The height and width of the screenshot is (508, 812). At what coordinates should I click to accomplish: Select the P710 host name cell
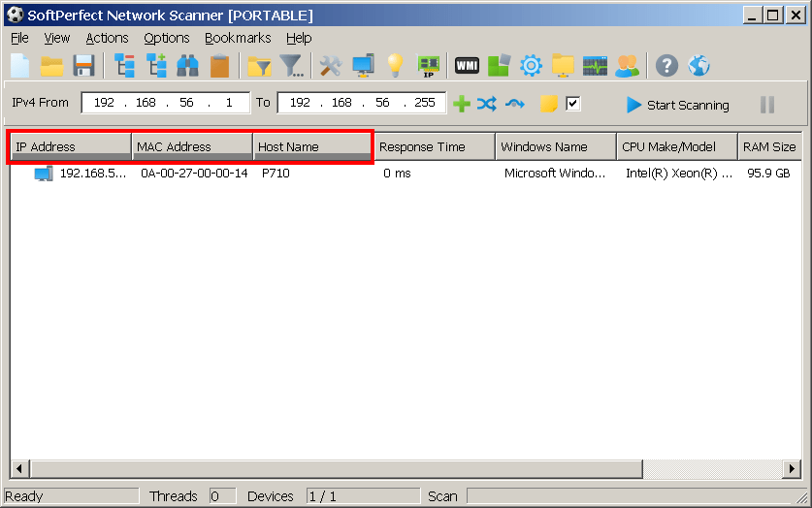[x=276, y=174]
